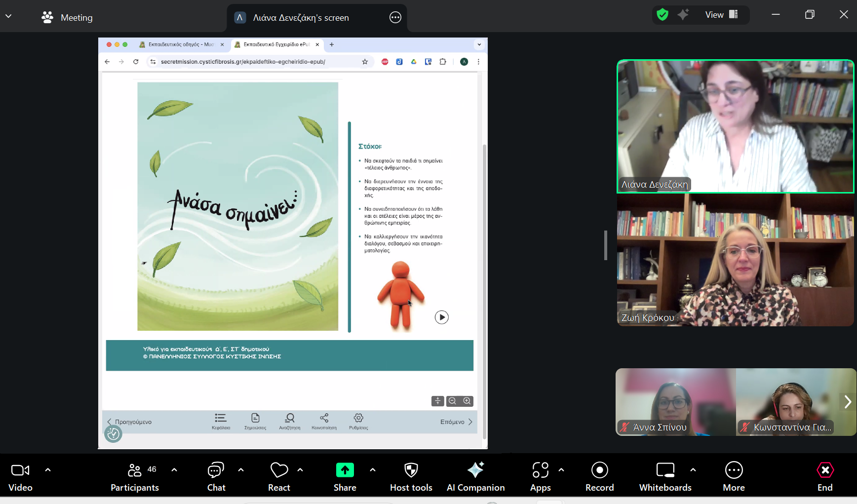
Task: Launch AI Companion
Action: 475,476
